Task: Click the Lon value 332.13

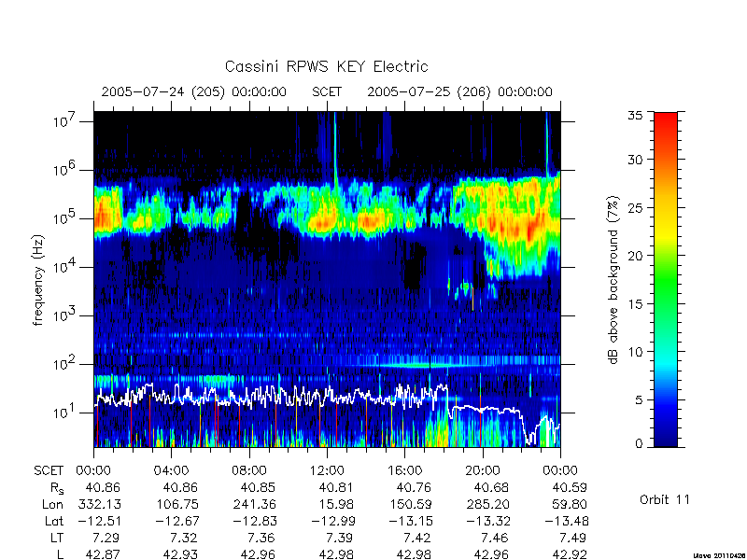Action: (x=99, y=505)
